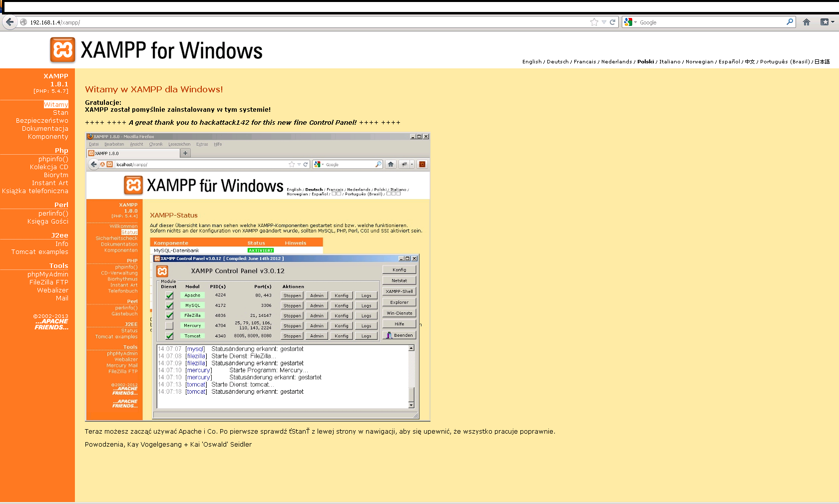
Task: Open the address bar history dropdown arrow
Action: (604, 22)
